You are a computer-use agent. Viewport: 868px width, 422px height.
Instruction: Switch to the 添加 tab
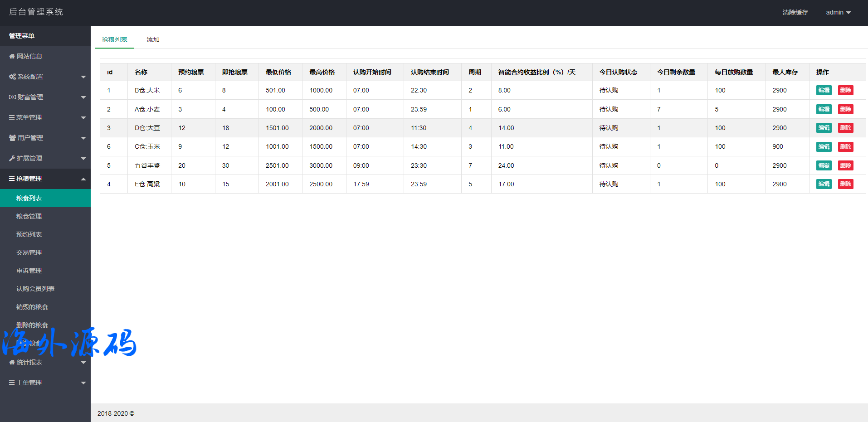[153, 39]
